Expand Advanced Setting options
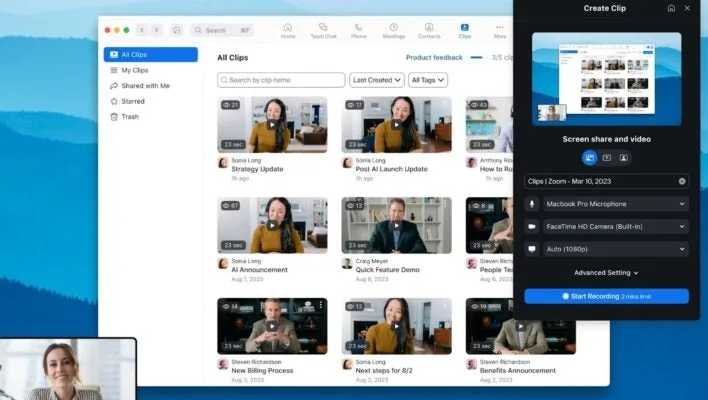This screenshot has width=708, height=400. coord(606,272)
